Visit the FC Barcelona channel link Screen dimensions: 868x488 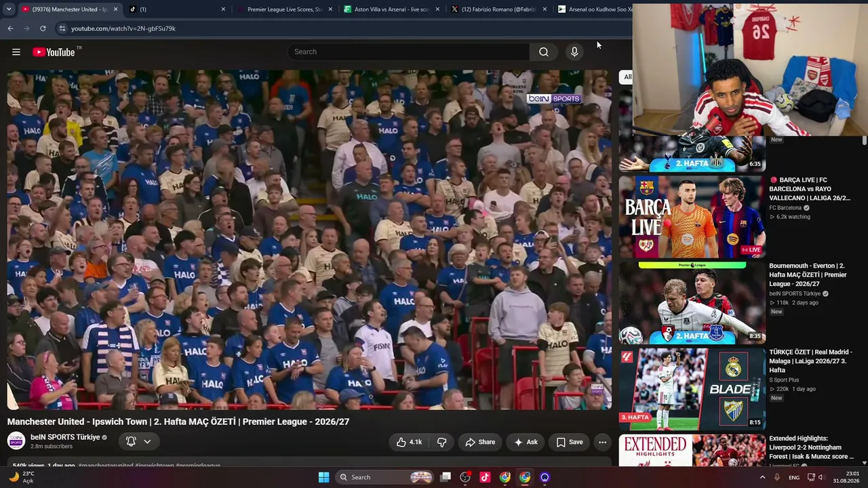coord(785,207)
